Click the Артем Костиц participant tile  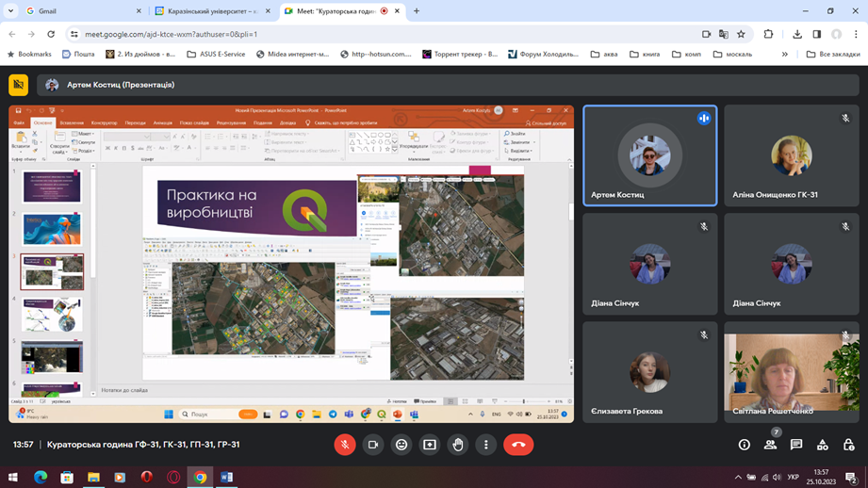click(649, 155)
